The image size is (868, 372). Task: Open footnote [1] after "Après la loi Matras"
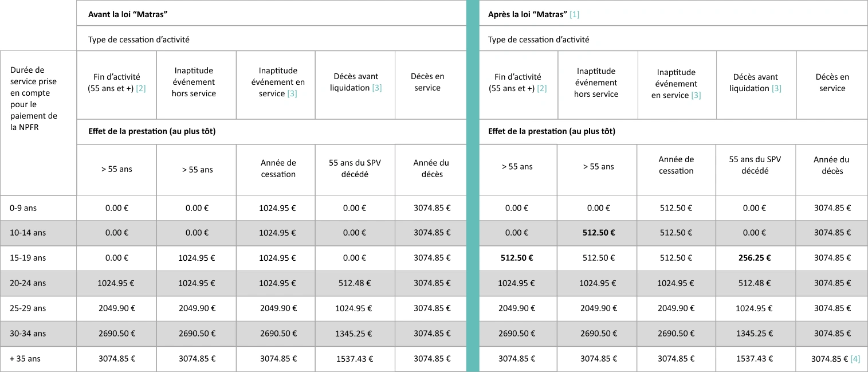[574, 14]
